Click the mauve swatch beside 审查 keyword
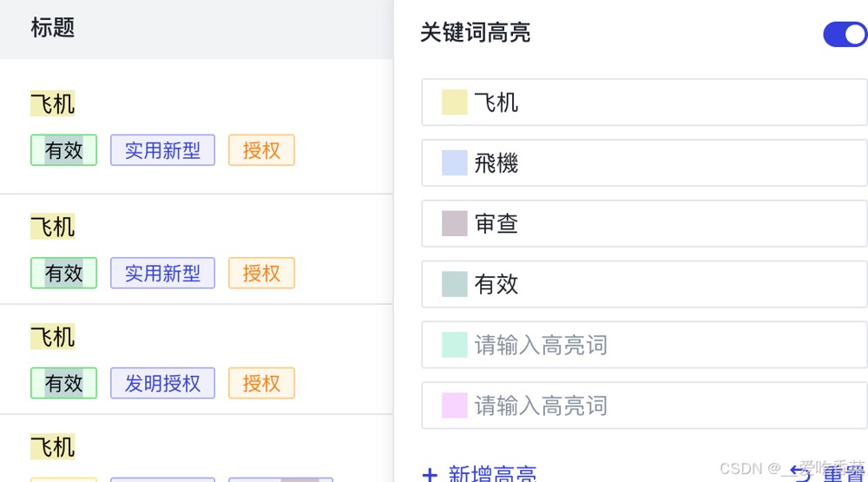 [x=455, y=223]
